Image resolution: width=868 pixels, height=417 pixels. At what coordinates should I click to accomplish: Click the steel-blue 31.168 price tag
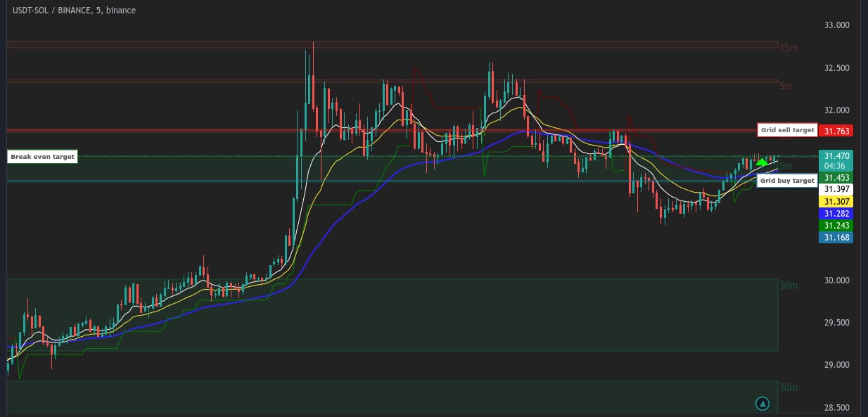(836, 237)
